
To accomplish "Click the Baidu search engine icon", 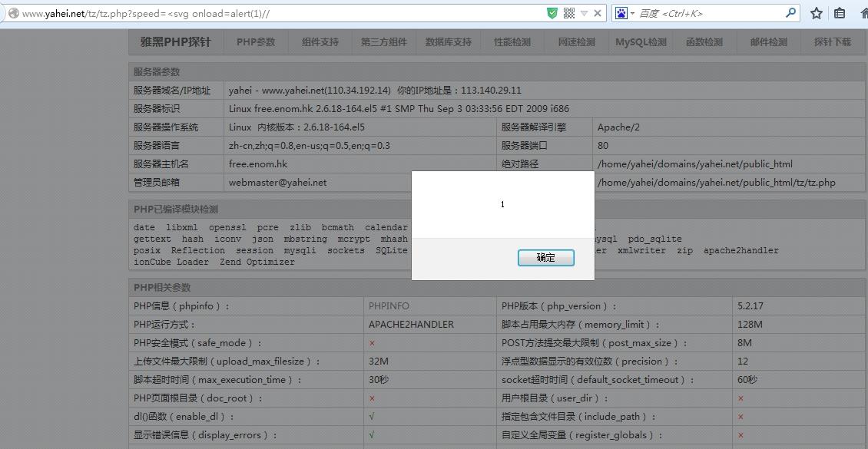I will pos(622,12).
